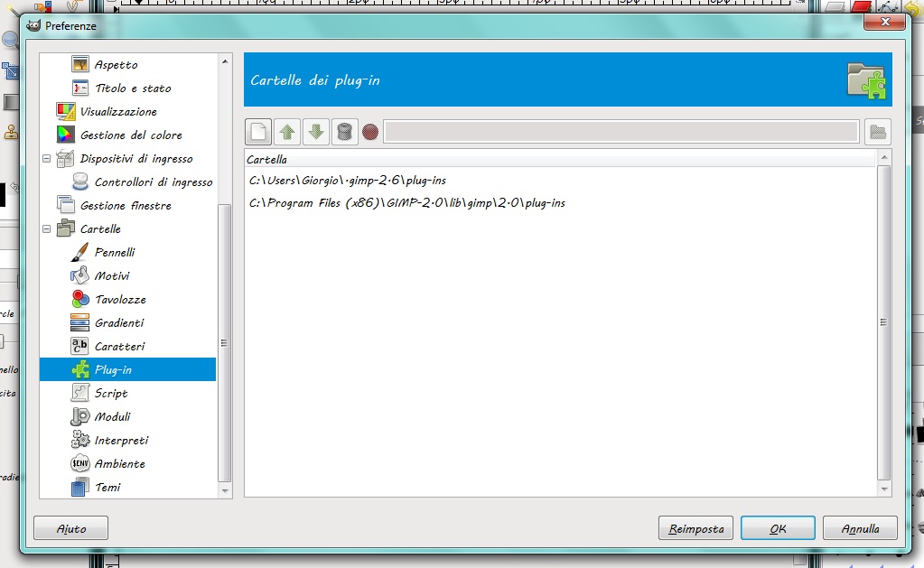
Task: Click the Cartelle folder icon
Action: (65, 228)
